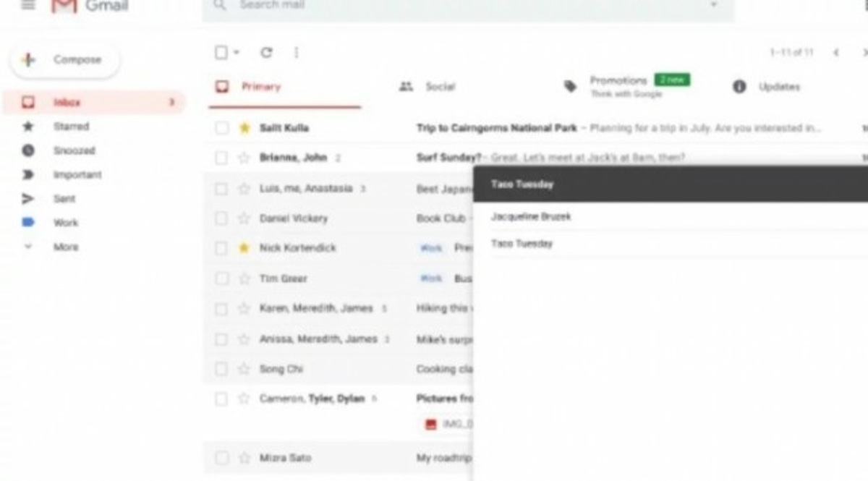Switch to the Primary tab
This screenshot has width=868, height=481.
pos(284,87)
